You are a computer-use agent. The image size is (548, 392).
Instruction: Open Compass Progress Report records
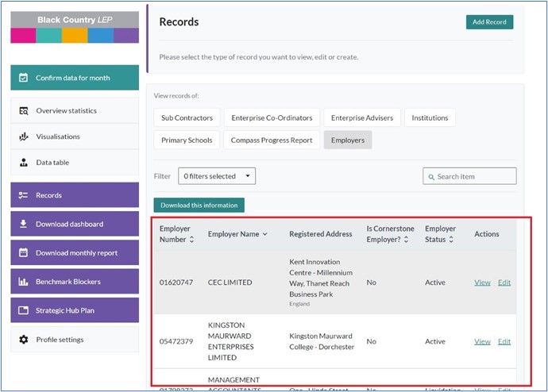click(271, 140)
